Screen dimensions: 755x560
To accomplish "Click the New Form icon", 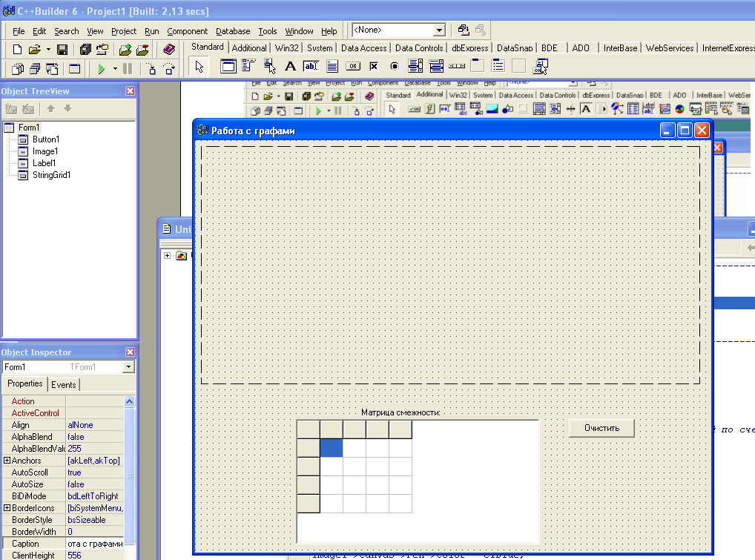I will (75, 69).
